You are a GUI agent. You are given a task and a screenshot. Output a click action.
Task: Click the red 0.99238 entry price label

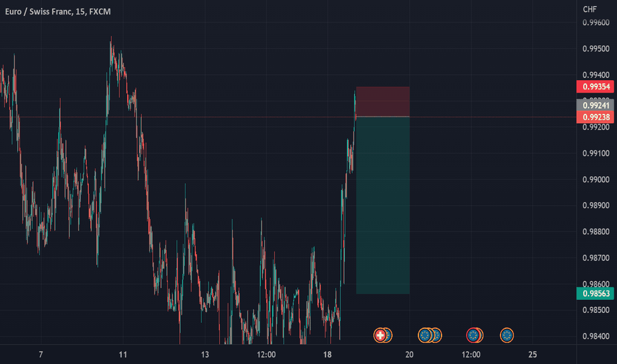click(595, 117)
